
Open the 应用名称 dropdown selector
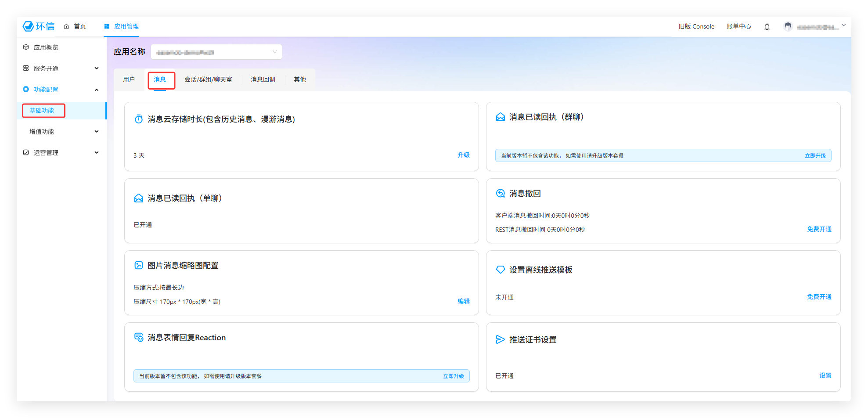point(216,52)
